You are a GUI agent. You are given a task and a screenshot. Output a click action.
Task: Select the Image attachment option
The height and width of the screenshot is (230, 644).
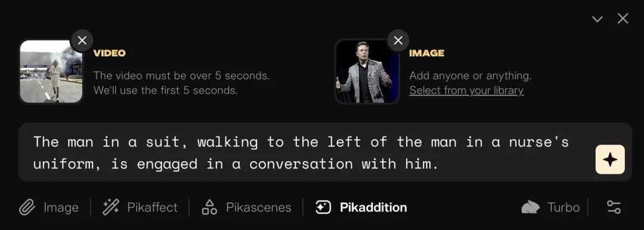click(x=61, y=208)
